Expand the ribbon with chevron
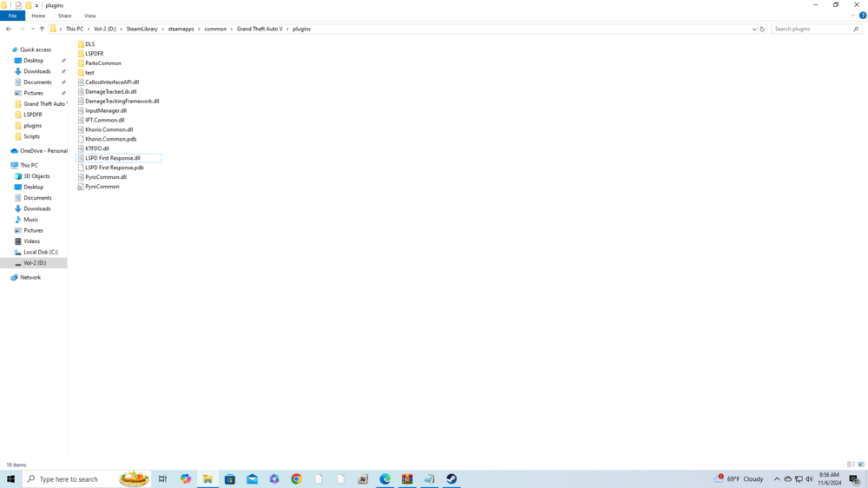868x488 pixels. tap(853, 16)
